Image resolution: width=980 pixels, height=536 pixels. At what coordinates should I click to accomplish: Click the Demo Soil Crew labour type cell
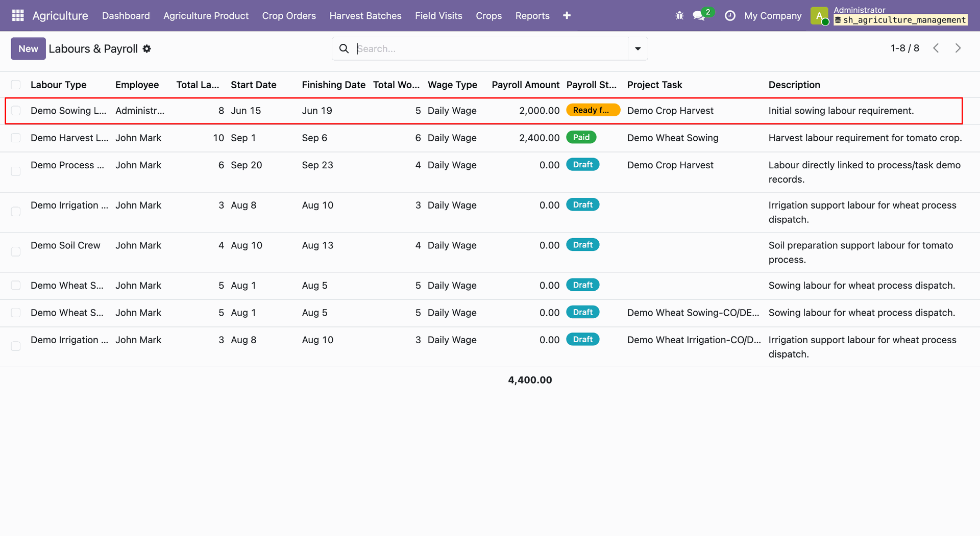(65, 245)
